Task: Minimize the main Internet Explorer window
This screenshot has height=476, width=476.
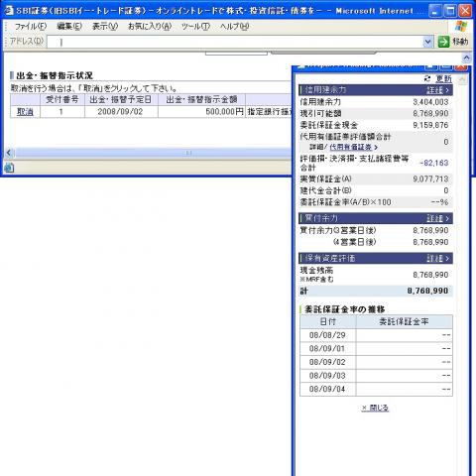Action: pos(434,11)
